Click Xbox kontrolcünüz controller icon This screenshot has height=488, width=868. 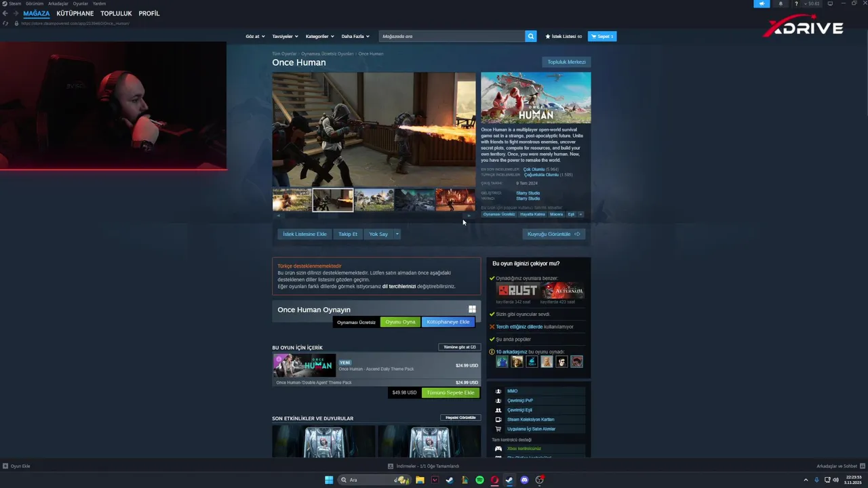click(x=498, y=449)
